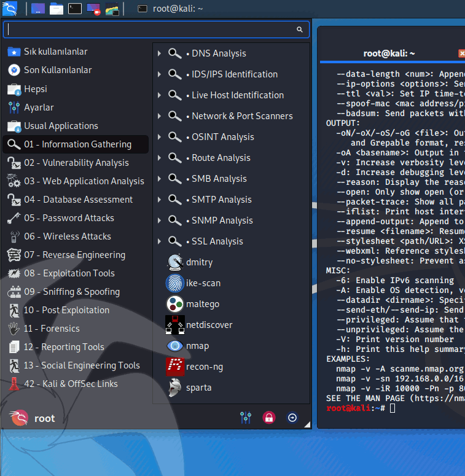This screenshot has height=476, width=465.
Task: Launch maltego from the tools list
Action: click(x=175, y=304)
